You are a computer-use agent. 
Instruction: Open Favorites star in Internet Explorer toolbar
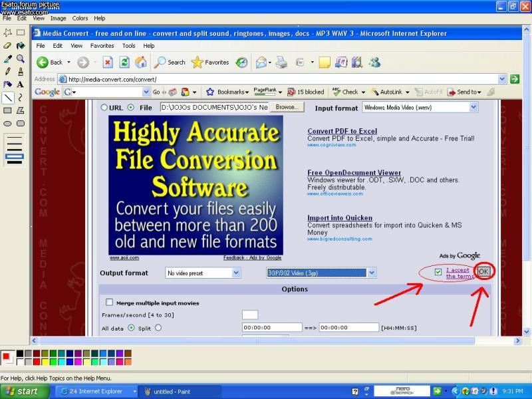(x=197, y=63)
